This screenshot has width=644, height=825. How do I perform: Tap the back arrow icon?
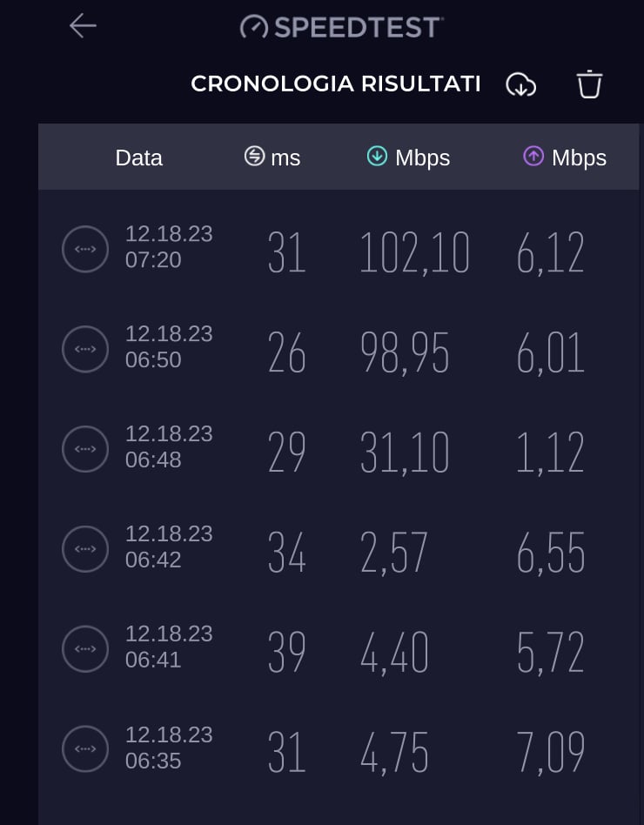pyautogui.click(x=83, y=26)
